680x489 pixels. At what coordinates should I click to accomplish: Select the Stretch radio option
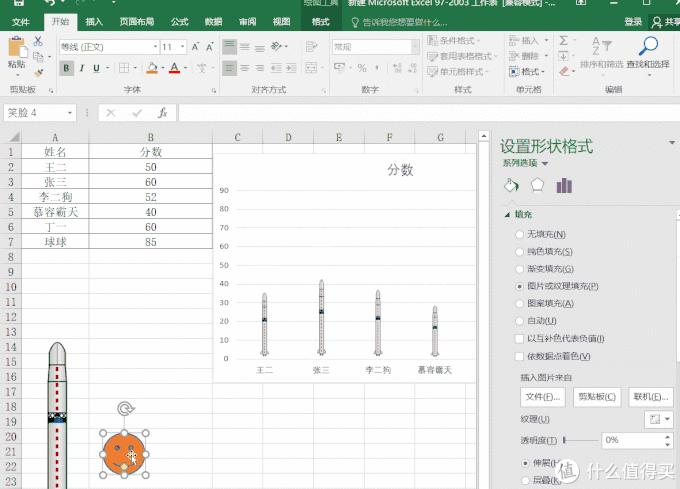(x=525, y=463)
